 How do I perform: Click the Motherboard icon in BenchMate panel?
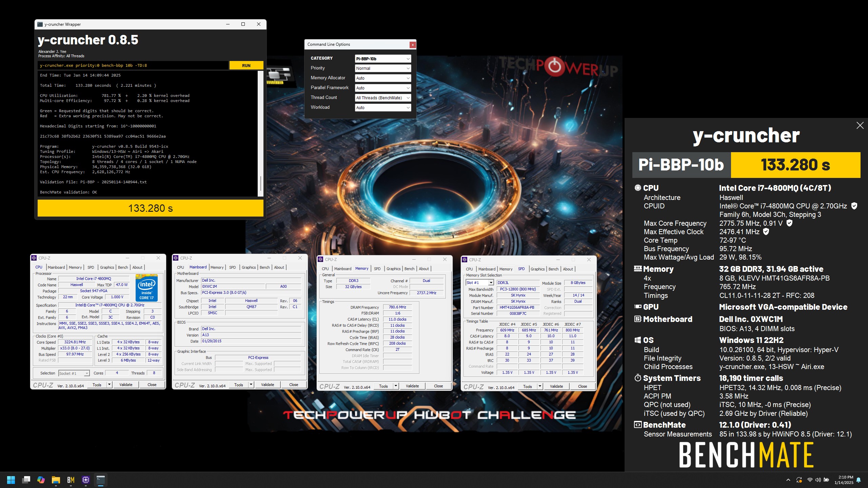(x=638, y=319)
